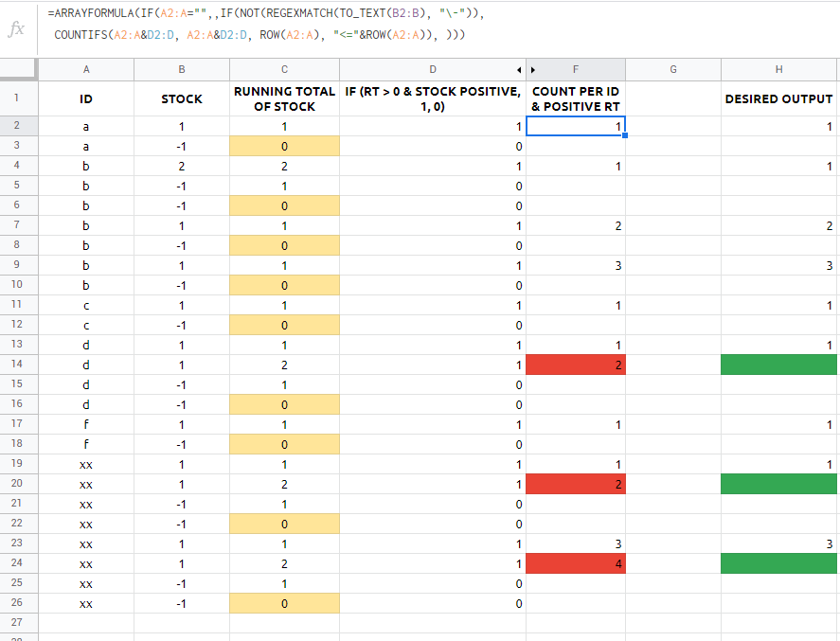
Task: Click cell A2 containing 'a'
Action: pyautogui.click(x=86, y=126)
